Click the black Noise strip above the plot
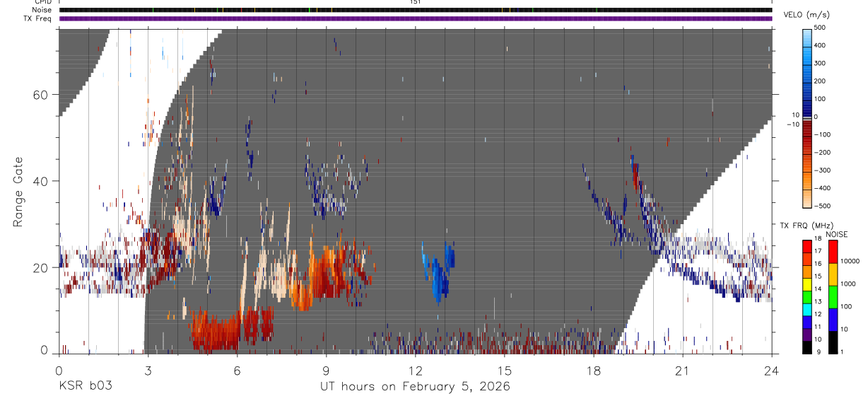The width and height of the screenshot is (868, 401). tap(416, 10)
